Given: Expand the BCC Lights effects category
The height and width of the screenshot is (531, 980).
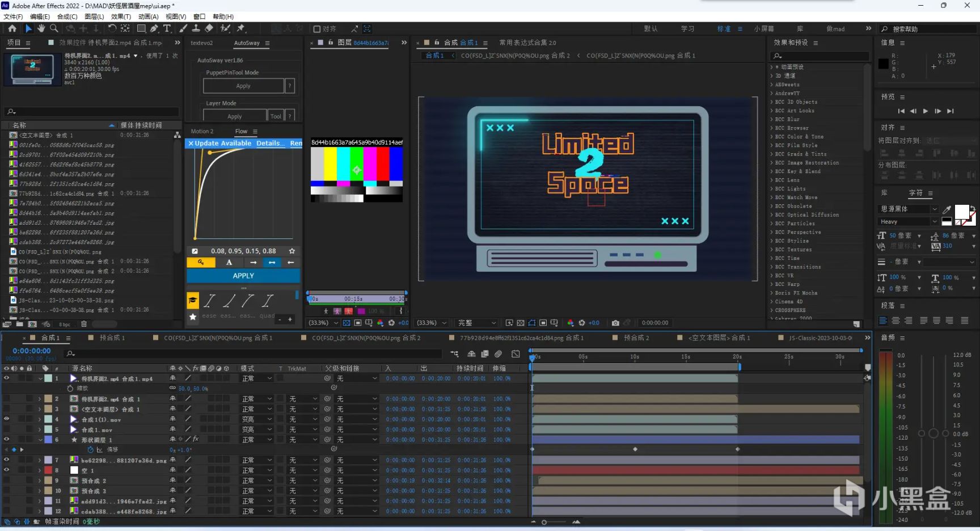Looking at the screenshot, I should click(772, 189).
